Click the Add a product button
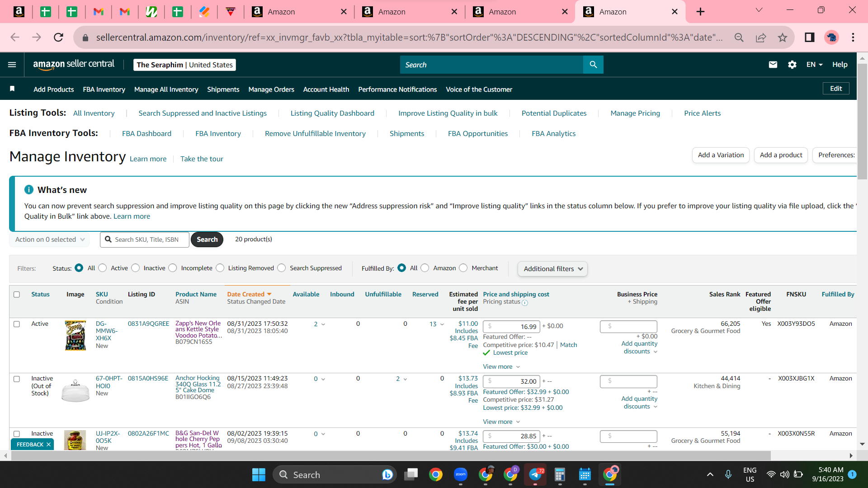The height and width of the screenshot is (488, 868). 781,155
